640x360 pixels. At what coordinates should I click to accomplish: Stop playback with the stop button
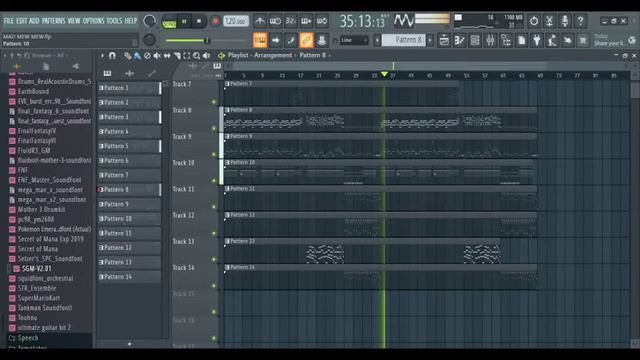click(199, 21)
